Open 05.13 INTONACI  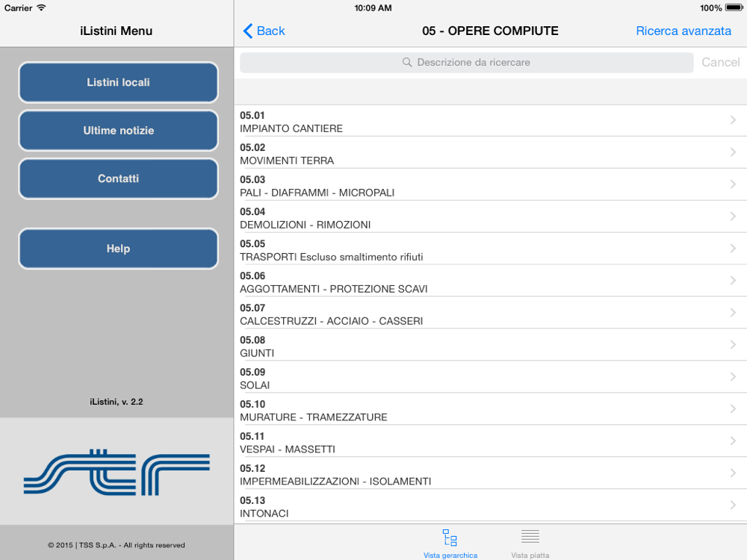[490, 505]
